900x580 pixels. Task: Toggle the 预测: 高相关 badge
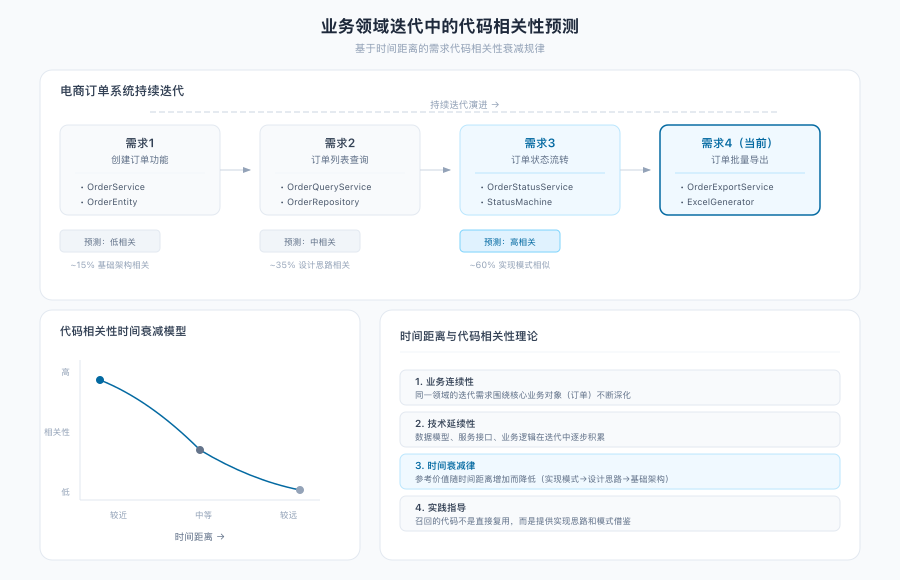pyautogui.click(x=510, y=241)
